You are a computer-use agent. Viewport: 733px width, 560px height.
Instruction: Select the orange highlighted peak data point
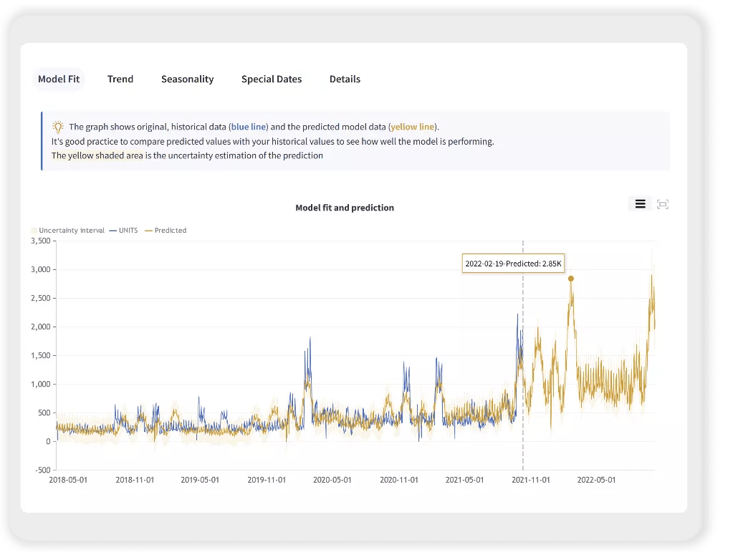570,279
